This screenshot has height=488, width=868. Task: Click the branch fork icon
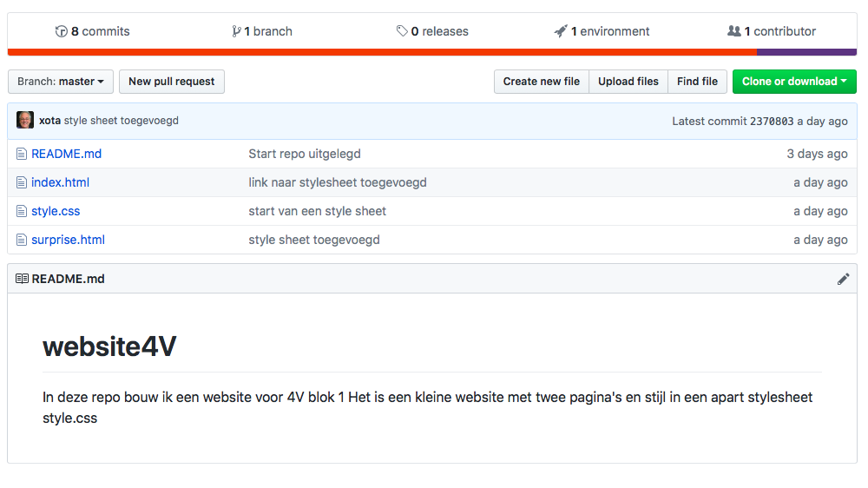click(236, 31)
